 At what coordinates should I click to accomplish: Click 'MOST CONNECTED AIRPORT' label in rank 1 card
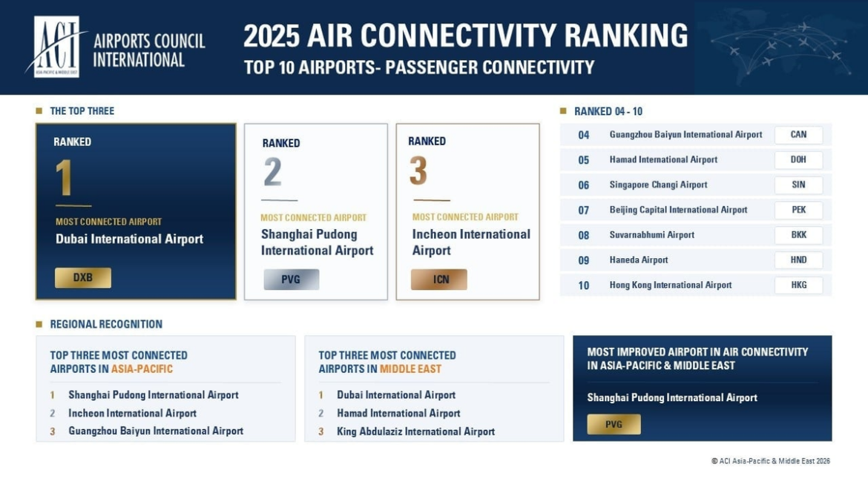tap(108, 222)
